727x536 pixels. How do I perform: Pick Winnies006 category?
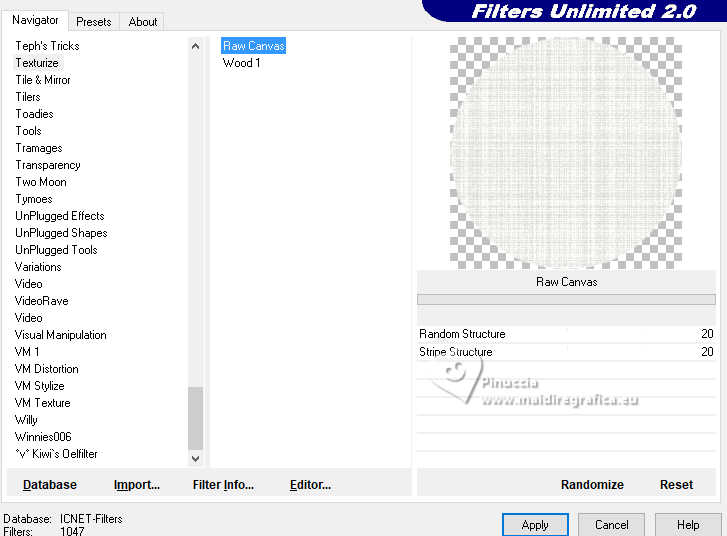coord(43,437)
